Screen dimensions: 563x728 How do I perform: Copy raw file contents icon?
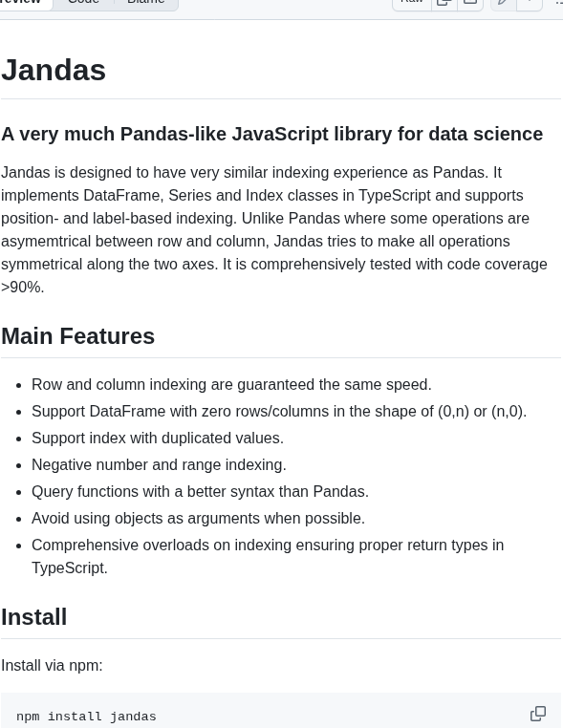444,2
